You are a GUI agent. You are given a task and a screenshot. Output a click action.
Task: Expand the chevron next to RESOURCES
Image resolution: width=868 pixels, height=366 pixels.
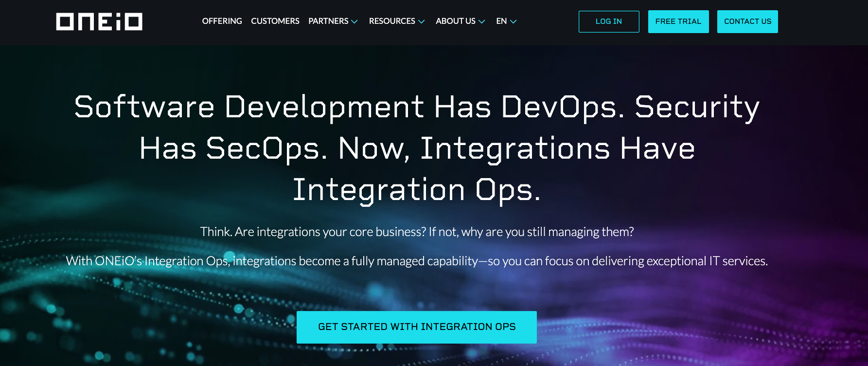point(422,22)
